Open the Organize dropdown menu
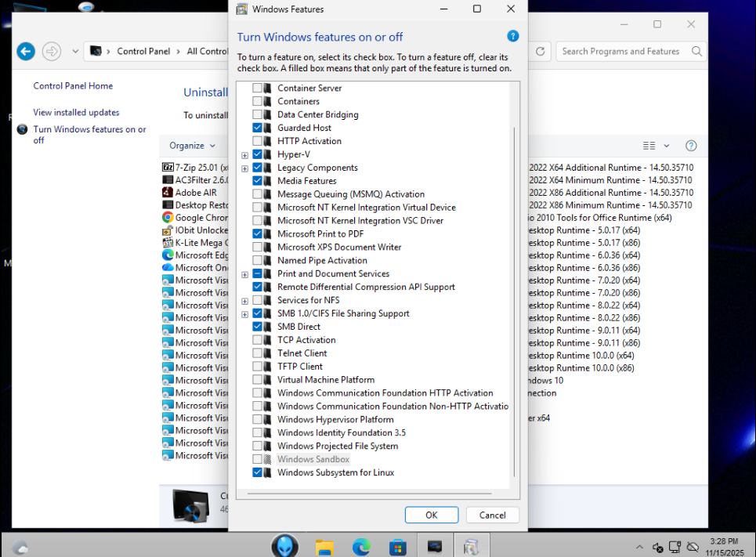 pos(192,146)
